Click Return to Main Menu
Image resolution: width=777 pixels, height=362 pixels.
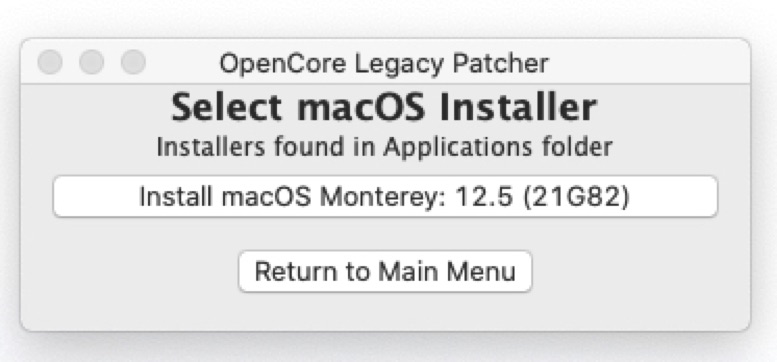385,271
